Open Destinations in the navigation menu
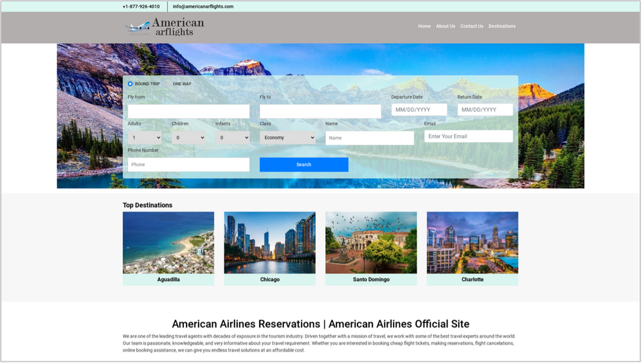 click(x=503, y=26)
